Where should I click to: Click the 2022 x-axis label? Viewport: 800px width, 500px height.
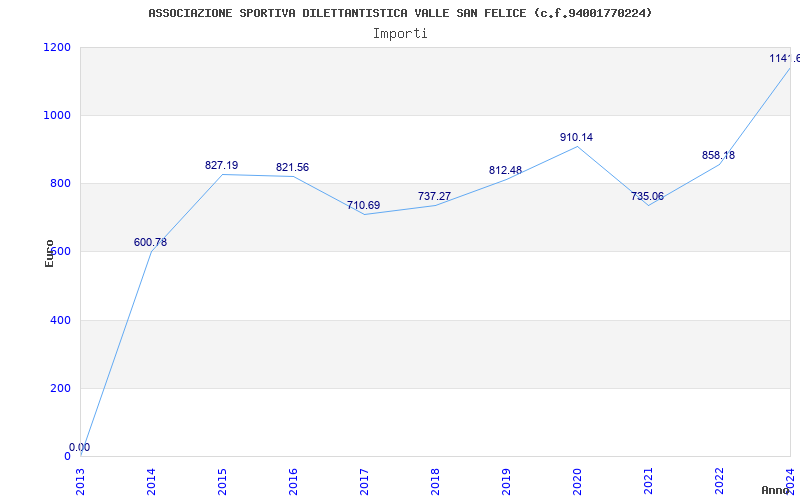(x=719, y=483)
